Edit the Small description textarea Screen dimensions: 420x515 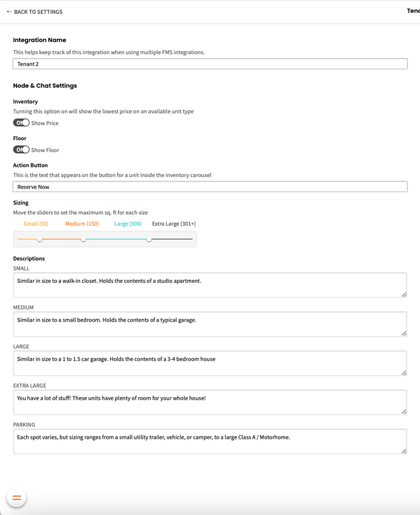208,285
